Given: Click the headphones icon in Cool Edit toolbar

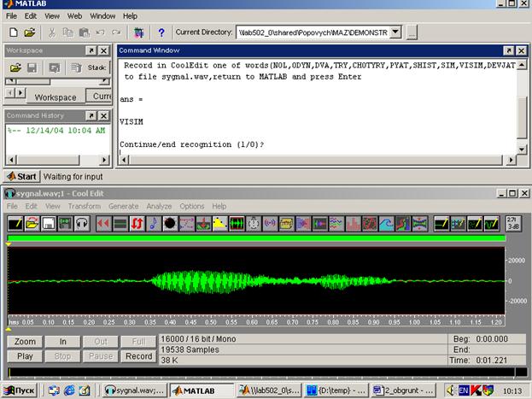Looking at the screenshot, I should (82, 224).
